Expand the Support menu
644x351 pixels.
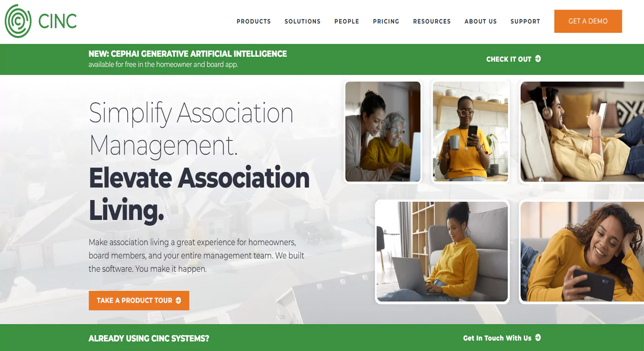[525, 21]
